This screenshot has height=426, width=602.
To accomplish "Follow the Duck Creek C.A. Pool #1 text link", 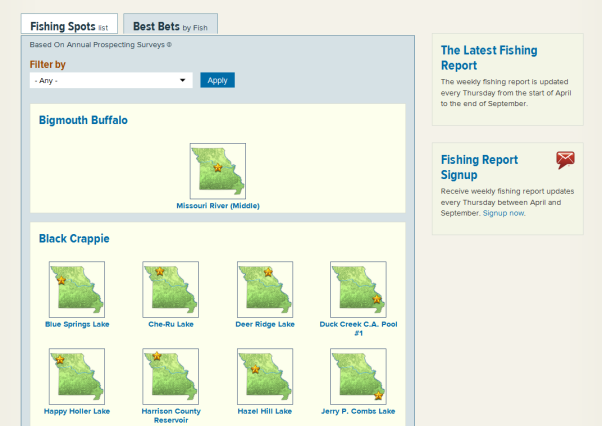I will click(359, 329).
